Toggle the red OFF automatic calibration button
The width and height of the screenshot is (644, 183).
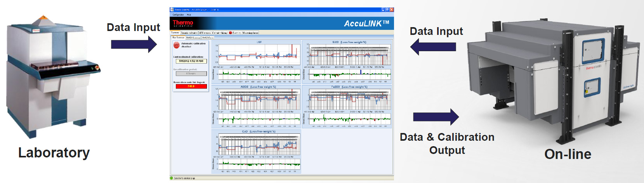pyautogui.click(x=177, y=45)
